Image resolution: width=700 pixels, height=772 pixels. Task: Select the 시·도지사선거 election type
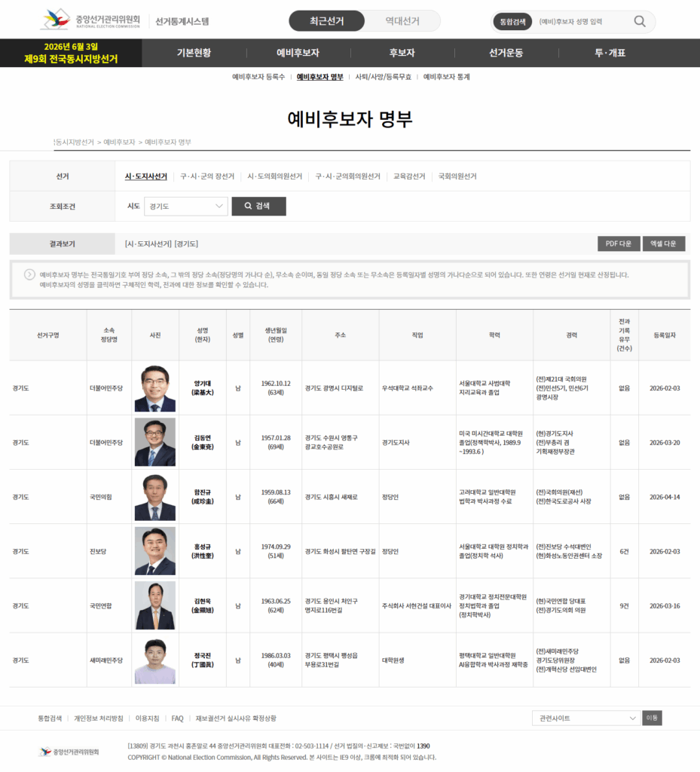(x=145, y=176)
